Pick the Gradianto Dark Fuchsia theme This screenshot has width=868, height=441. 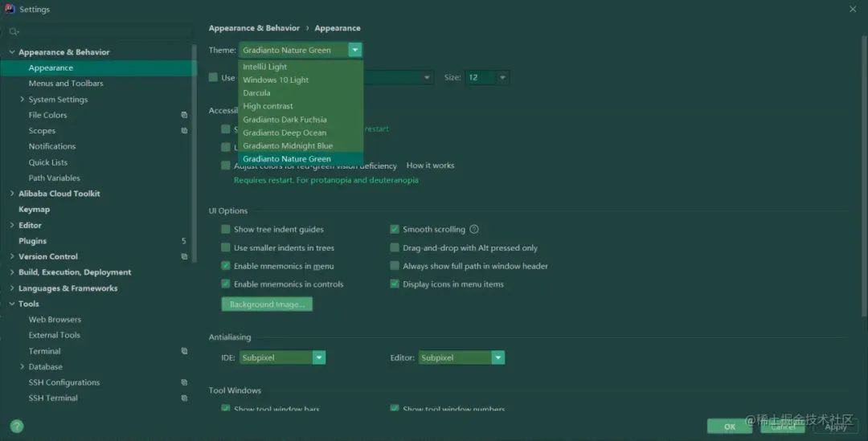pos(301,120)
